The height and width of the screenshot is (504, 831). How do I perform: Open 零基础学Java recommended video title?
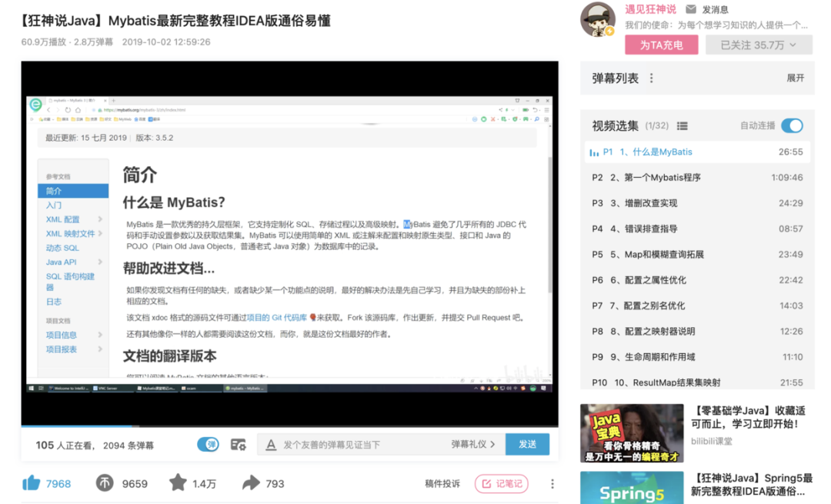click(x=749, y=417)
